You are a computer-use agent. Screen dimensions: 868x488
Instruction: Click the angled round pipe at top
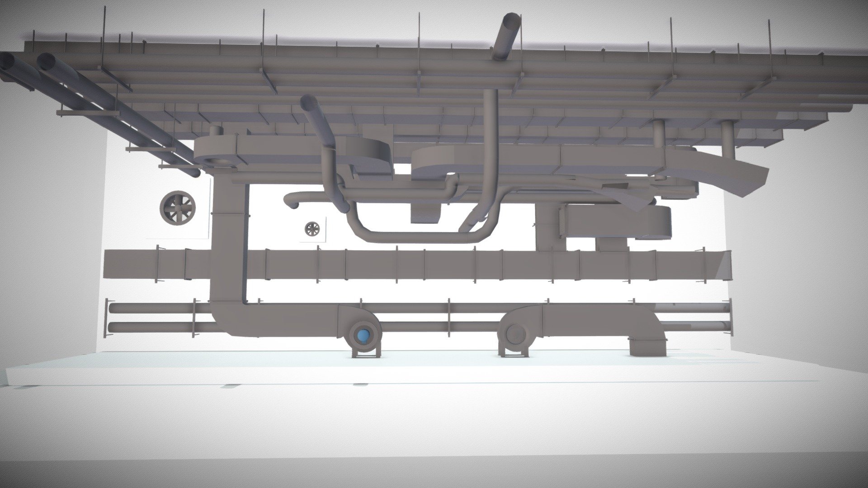pyautogui.click(x=506, y=37)
